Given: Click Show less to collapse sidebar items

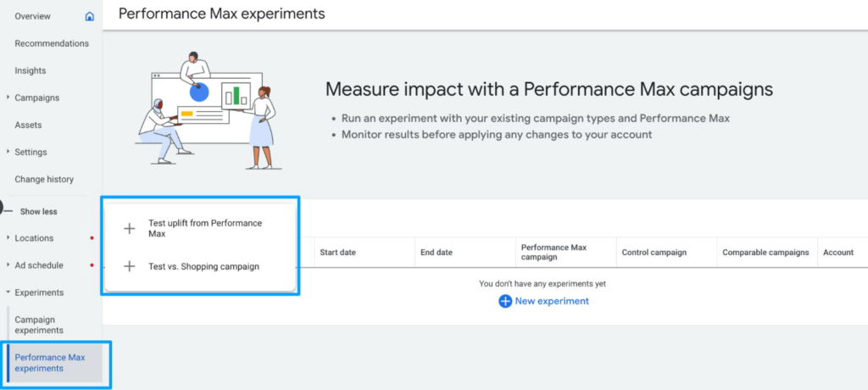Looking at the screenshot, I should pyautogui.click(x=39, y=211).
